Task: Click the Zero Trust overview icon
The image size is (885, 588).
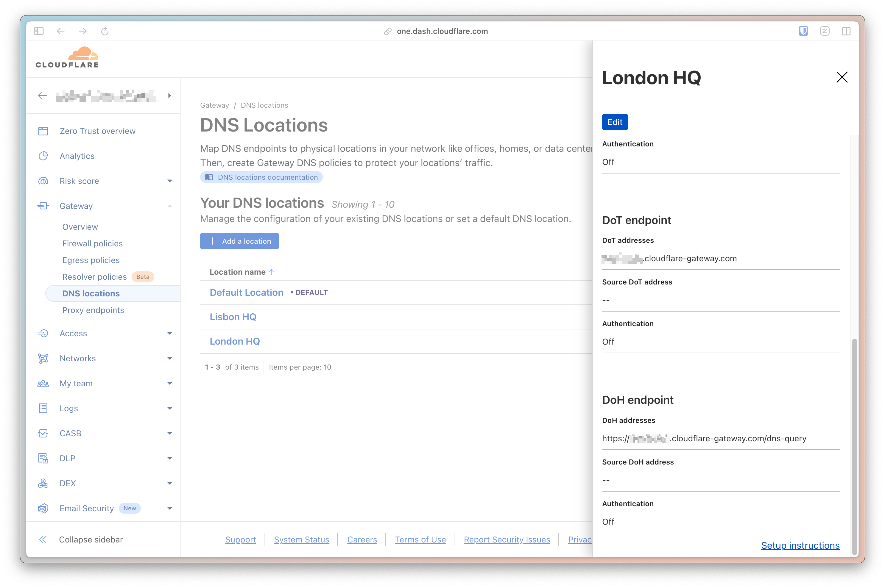Action: [43, 131]
